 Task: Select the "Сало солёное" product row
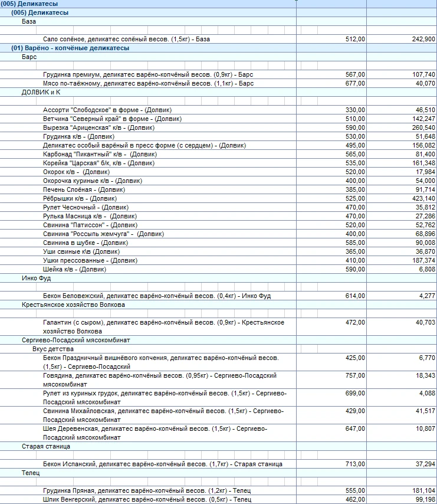[x=126, y=39]
